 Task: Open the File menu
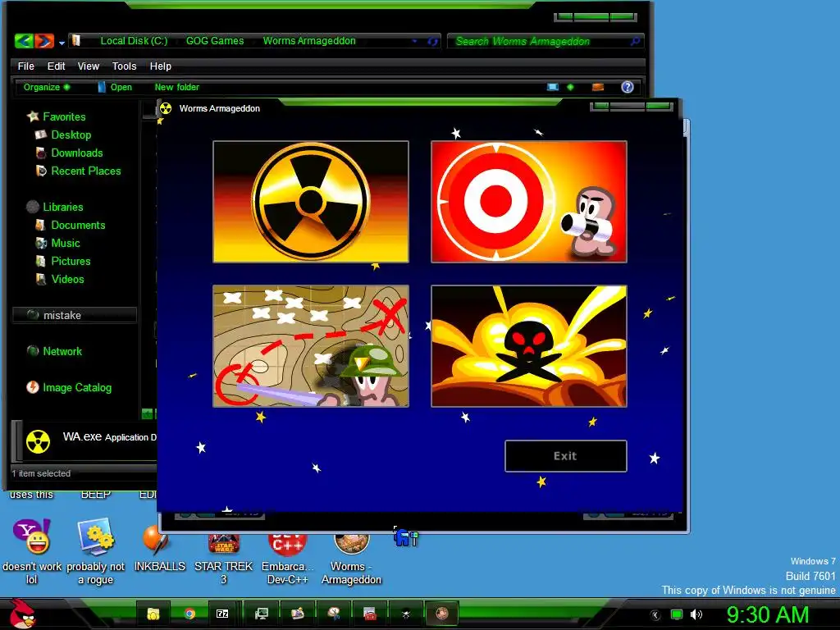coord(25,66)
